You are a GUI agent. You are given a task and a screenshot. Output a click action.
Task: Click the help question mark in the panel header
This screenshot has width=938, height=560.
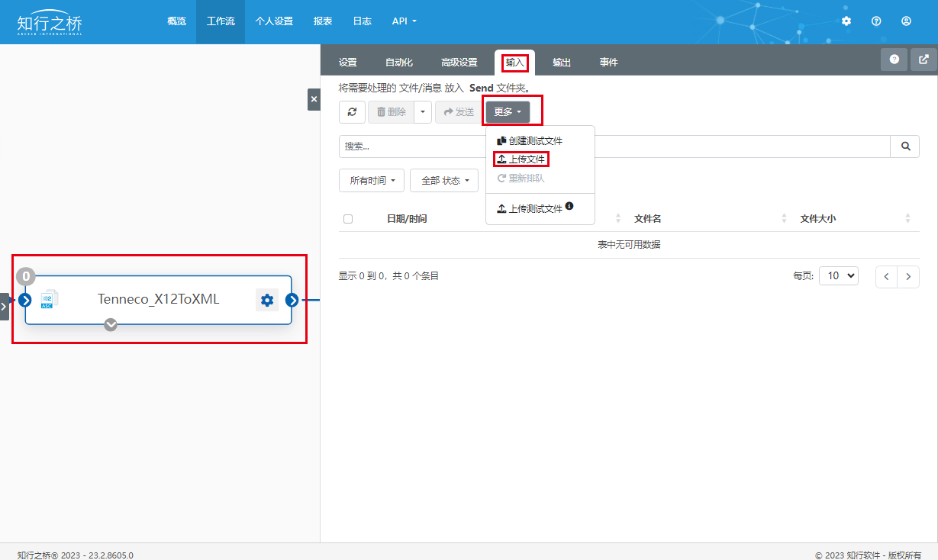click(x=894, y=60)
